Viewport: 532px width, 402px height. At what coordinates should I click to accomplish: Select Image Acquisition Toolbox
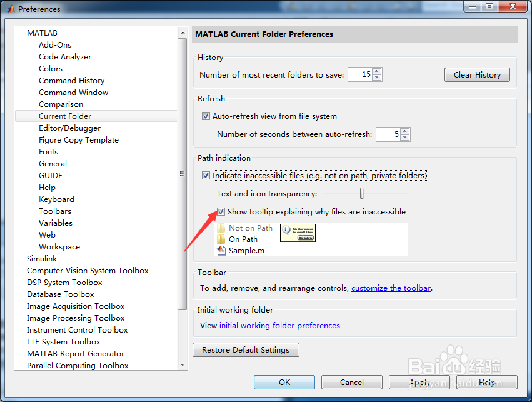click(76, 306)
